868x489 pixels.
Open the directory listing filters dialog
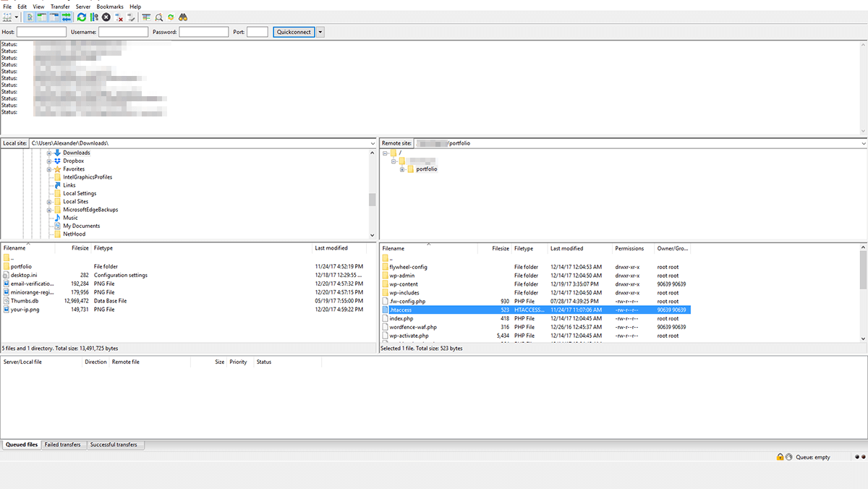(146, 17)
